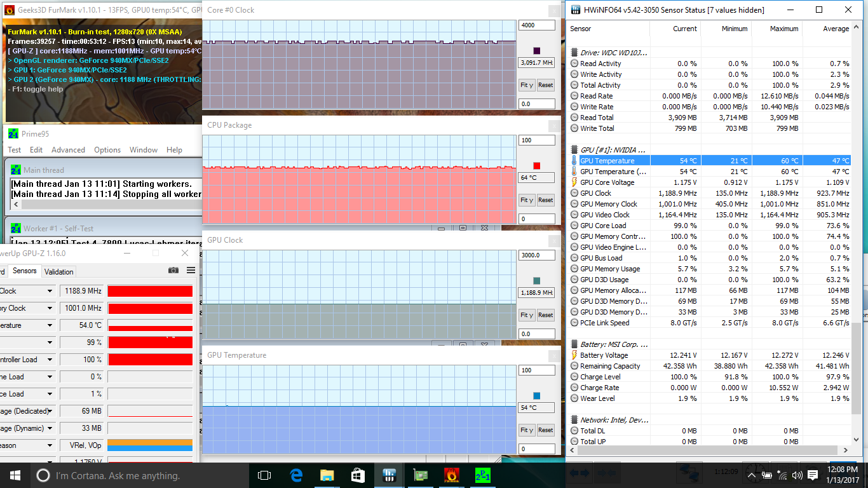Switch to GPU-Z via its taskbar icon
This screenshot has height=488, width=868.
(x=420, y=475)
